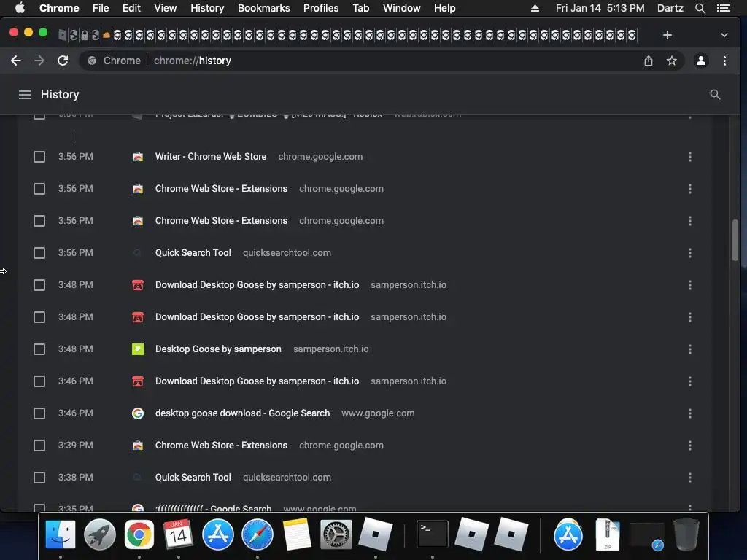Click the green Desktop Goose by samperson favicon
Screen dimensions: 747x560
(x=138, y=349)
